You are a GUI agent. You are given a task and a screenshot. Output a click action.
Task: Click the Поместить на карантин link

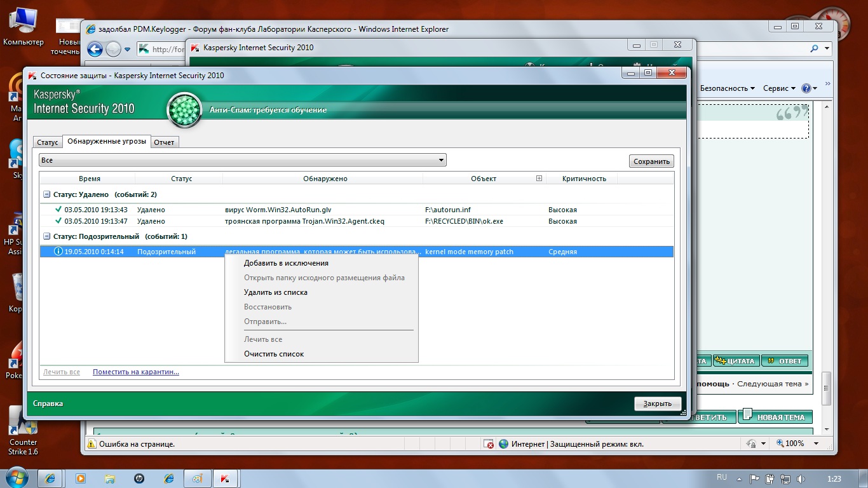pos(136,372)
